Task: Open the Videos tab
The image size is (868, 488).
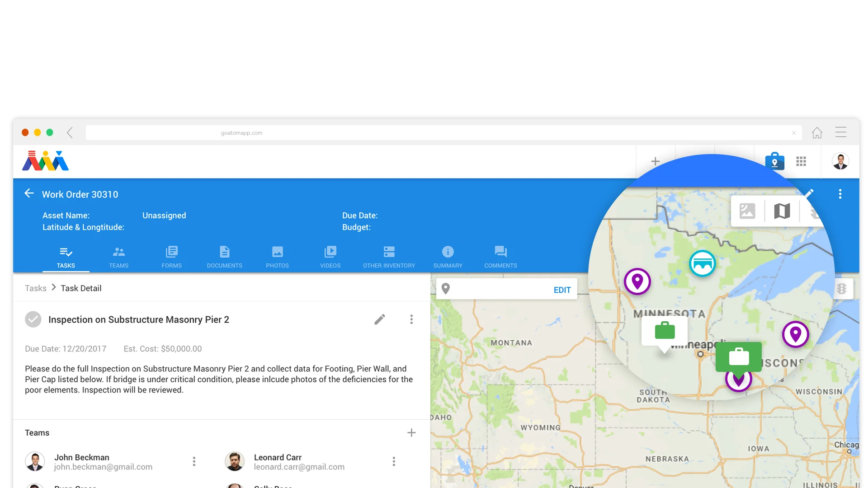Action: click(330, 258)
